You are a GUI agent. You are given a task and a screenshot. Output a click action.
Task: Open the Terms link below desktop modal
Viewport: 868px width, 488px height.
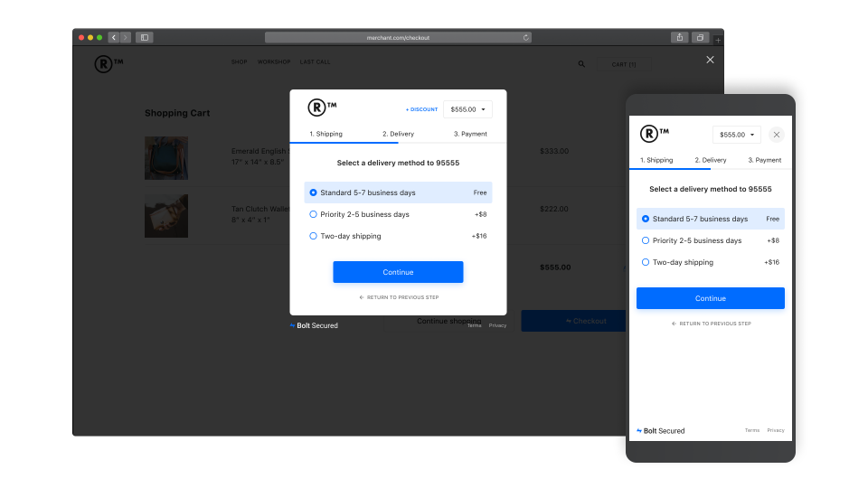pyautogui.click(x=475, y=325)
